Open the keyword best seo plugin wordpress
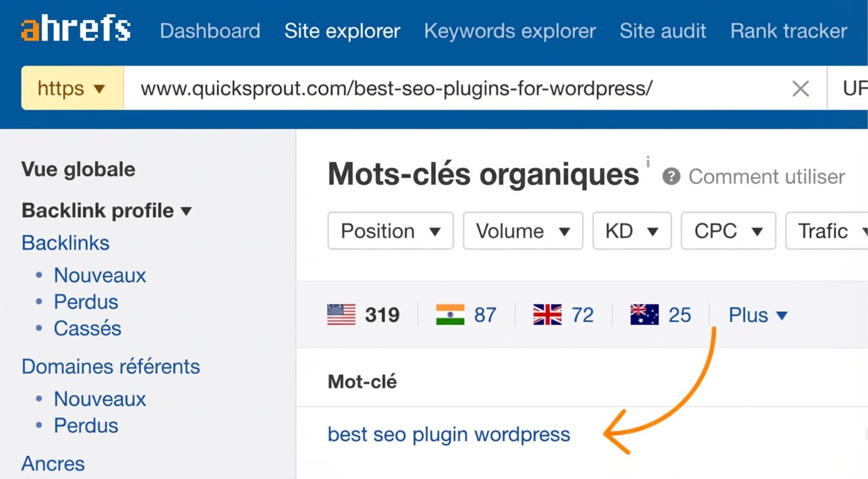This screenshot has height=479, width=868. click(449, 434)
